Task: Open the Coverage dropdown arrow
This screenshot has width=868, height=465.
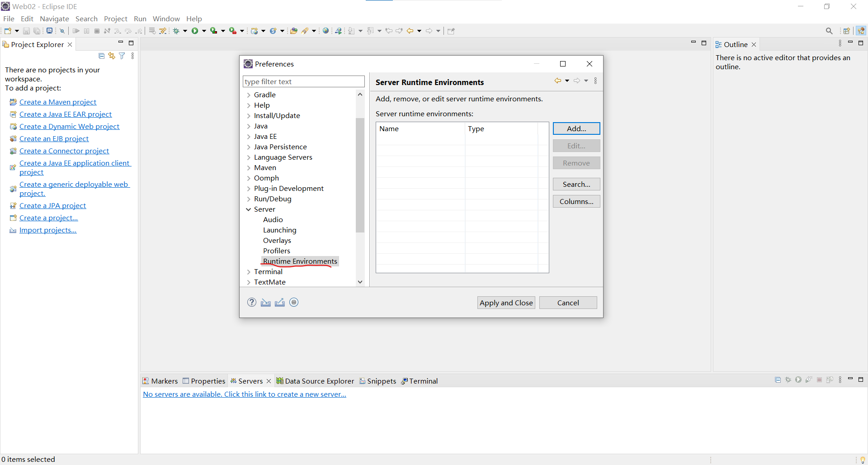Action: point(223,31)
